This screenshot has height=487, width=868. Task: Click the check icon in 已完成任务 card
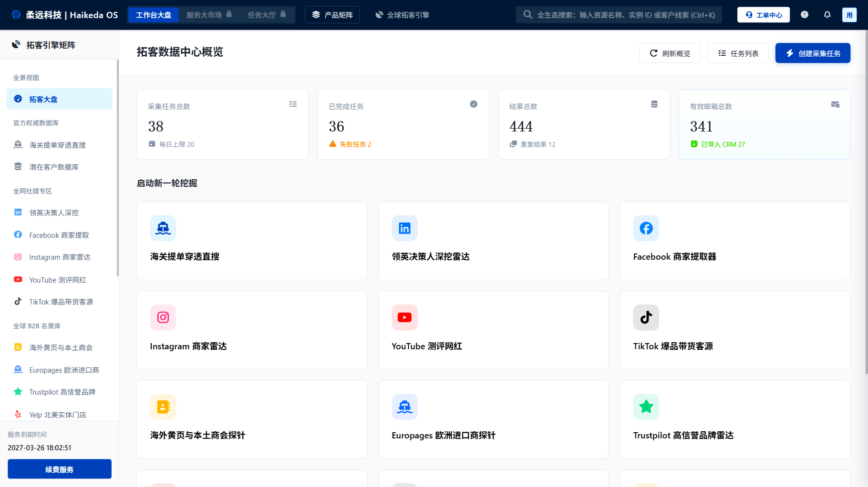click(474, 104)
